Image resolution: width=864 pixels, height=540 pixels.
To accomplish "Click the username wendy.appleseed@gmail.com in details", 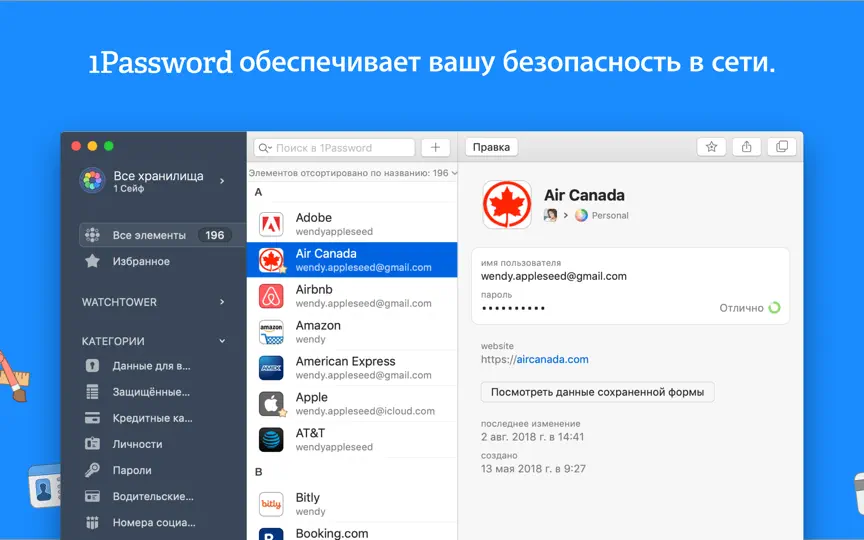I will pyautogui.click(x=554, y=276).
